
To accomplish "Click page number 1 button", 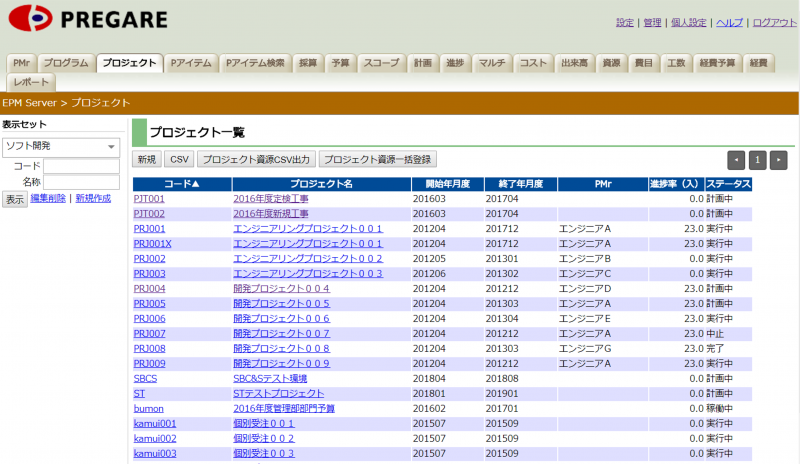I will pyautogui.click(x=757, y=159).
